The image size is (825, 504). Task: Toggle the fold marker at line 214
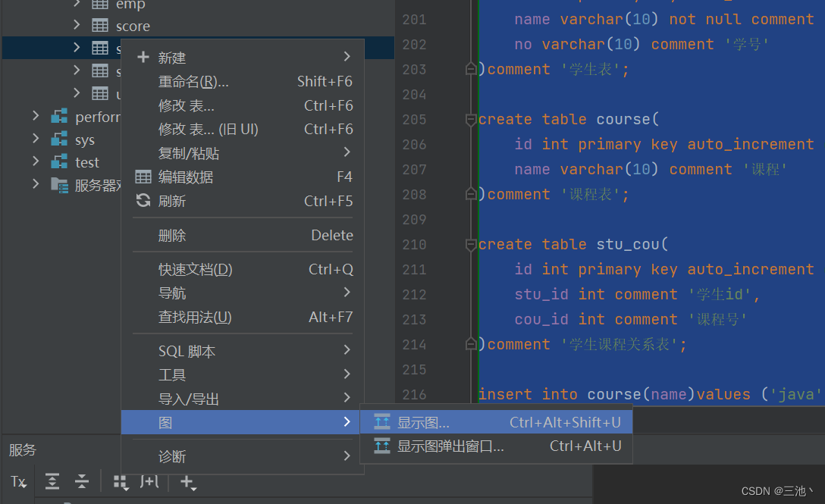[471, 344]
